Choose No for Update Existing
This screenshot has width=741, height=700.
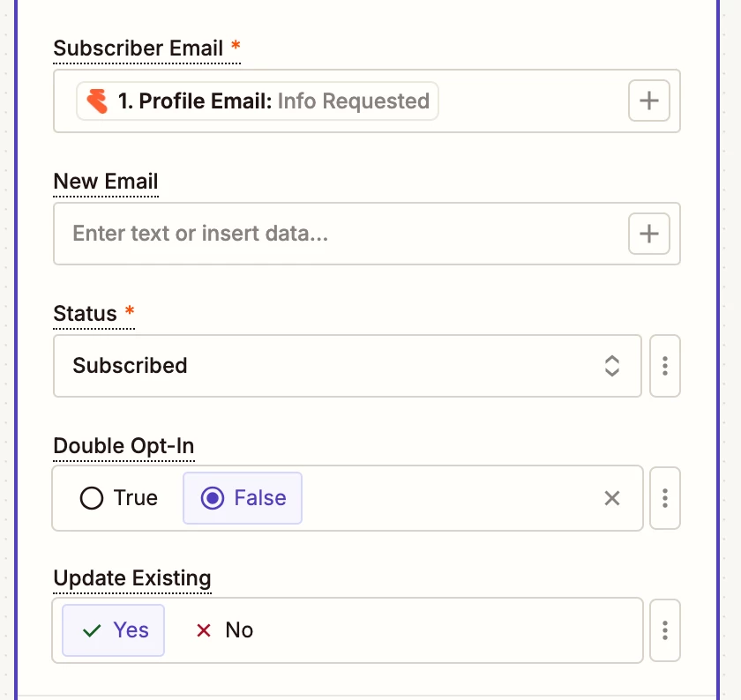pyautogui.click(x=225, y=630)
